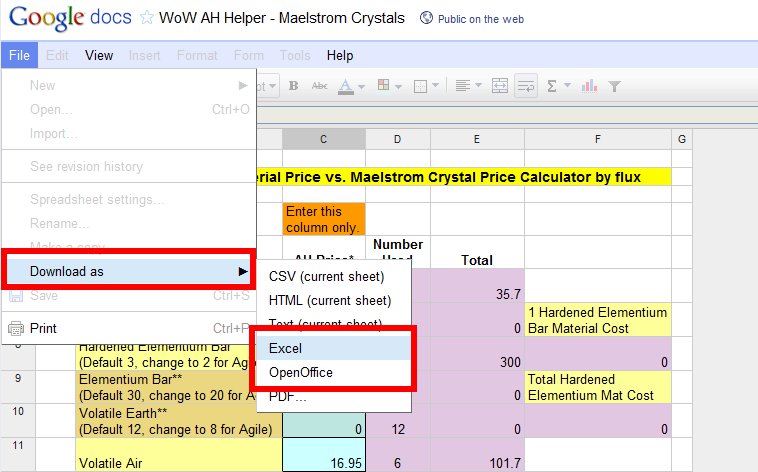Toggle the wrap text icon
Image resolution: width=758 pixels, height=472 pixels.
pos(526,86)
